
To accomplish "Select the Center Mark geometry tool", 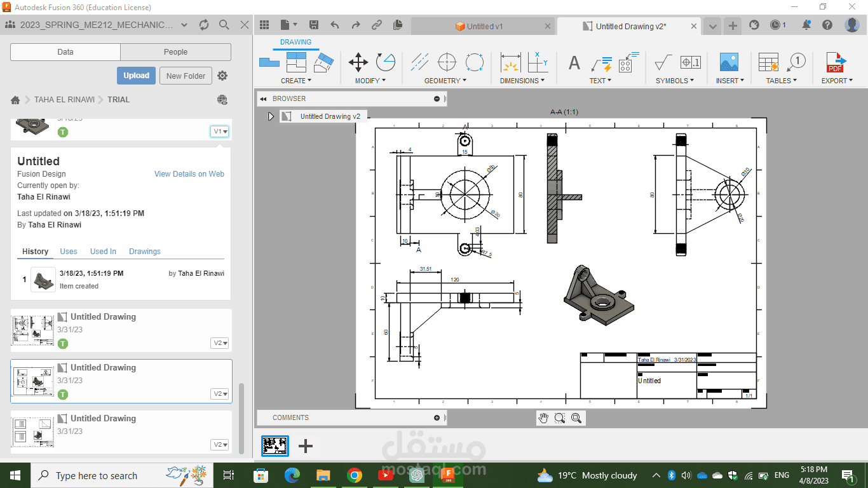I will pos(447,62).
